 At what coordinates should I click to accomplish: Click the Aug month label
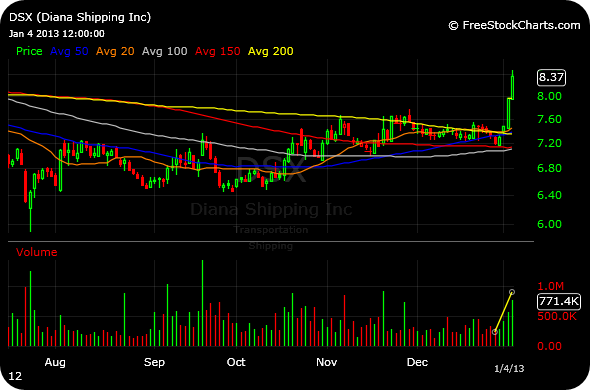coord(55,362)
